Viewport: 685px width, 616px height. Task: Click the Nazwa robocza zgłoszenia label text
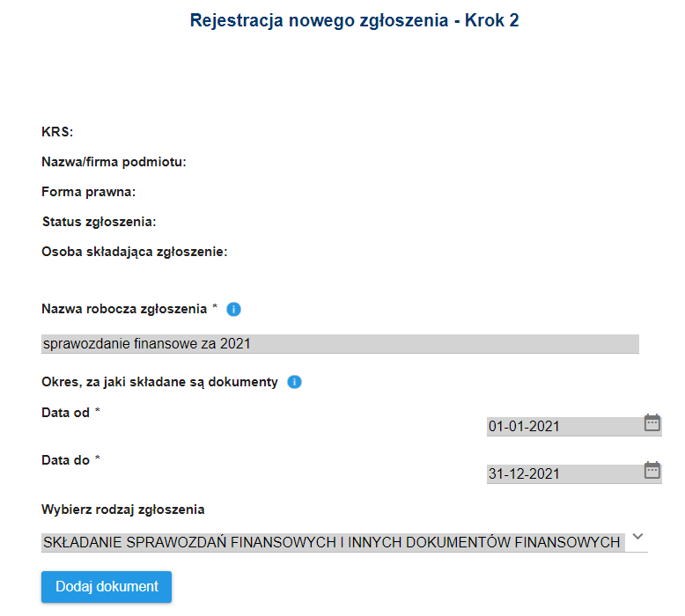pos(124,309)
